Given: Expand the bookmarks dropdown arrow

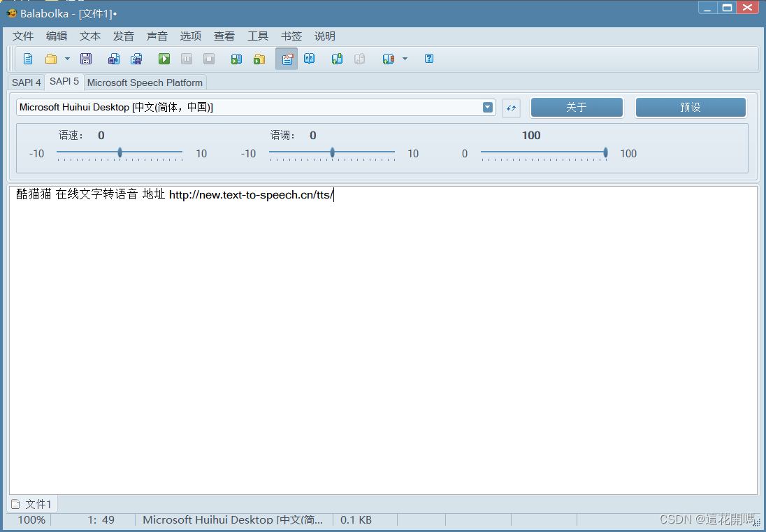Looking at the screenshot, I should click(x=405, y=59).
